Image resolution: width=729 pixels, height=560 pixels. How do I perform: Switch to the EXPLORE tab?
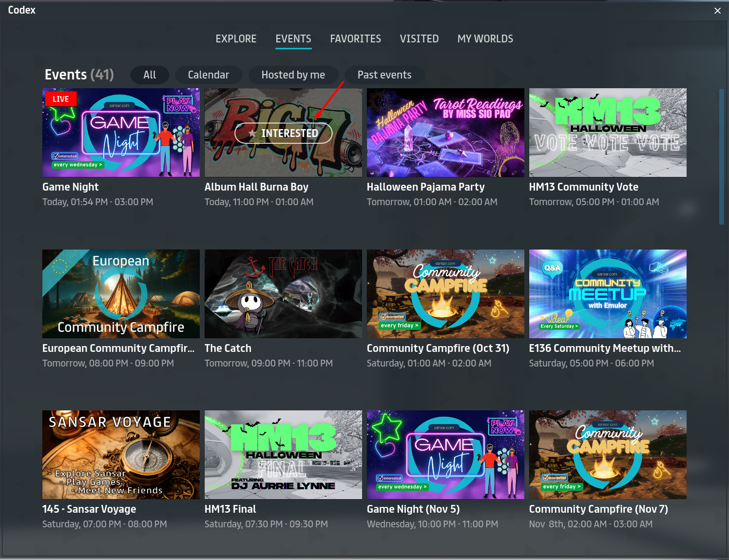236,39
